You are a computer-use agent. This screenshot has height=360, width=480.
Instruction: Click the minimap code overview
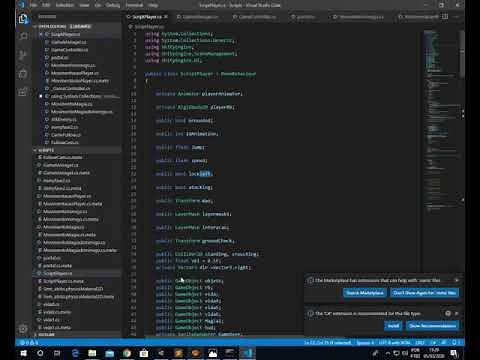coord(441,120)
